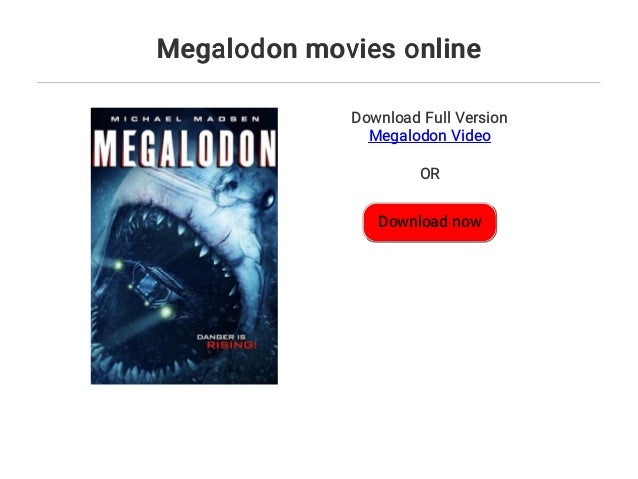
Task: Click the Danger Is Rising tagline
Action: click(x=227, y=341)
